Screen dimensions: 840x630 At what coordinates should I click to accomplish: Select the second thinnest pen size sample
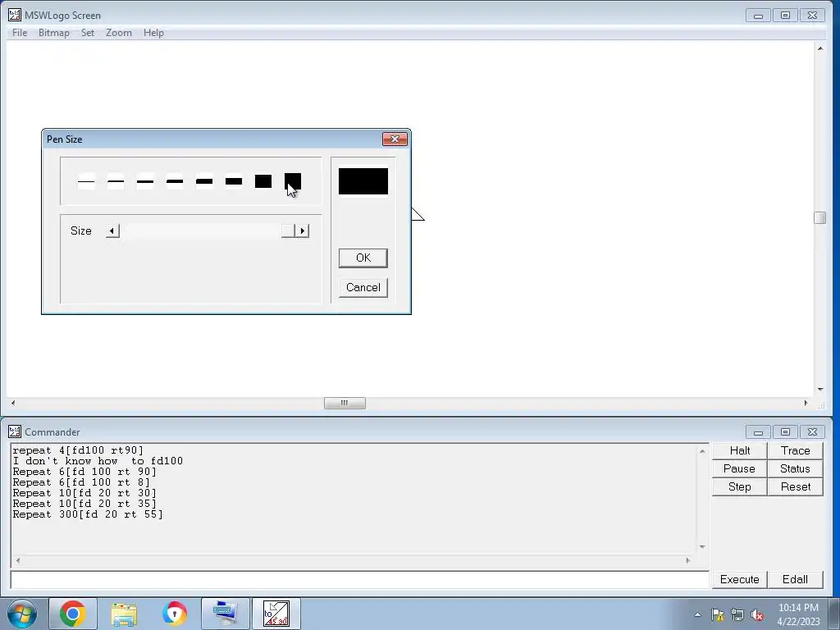(116, 181)
